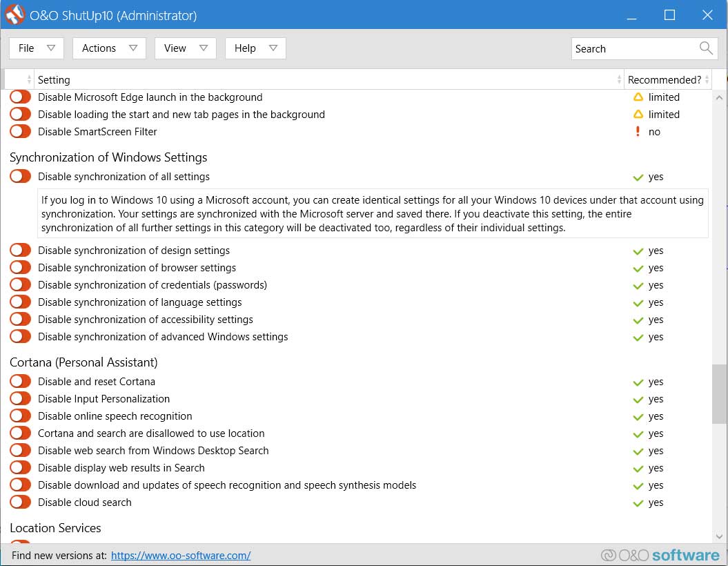Toggle Disable and reset Cortana switch
The height and width of the screenshot is (566, 728).
click(x=21, y=381)
